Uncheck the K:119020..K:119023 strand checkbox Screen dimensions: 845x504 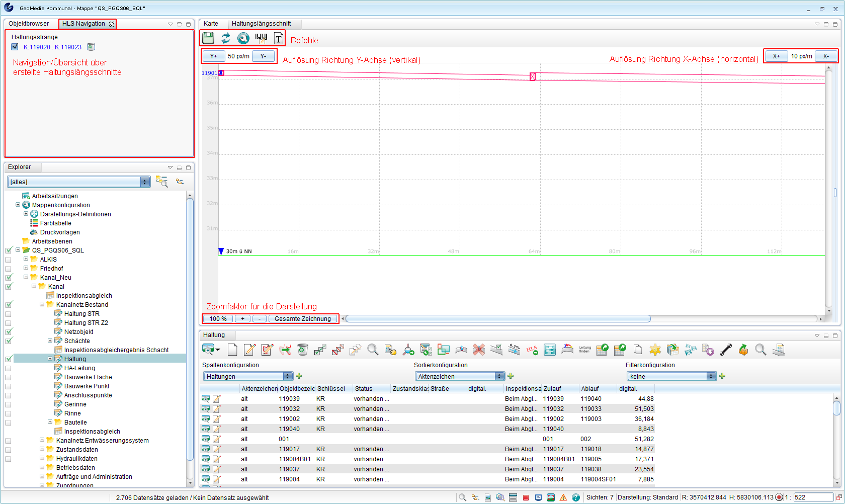pyautogui.click(x=15, y=47)
